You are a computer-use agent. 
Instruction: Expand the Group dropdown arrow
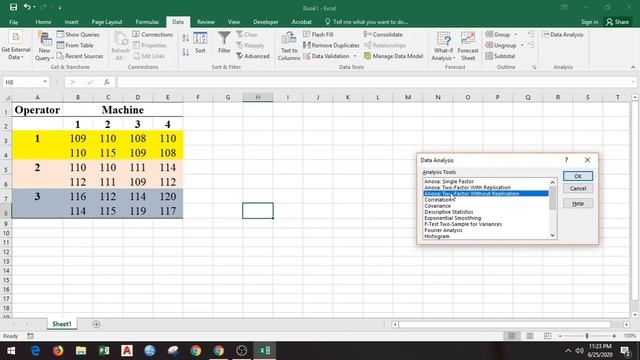pyautogui.click(x=516, y=35)
